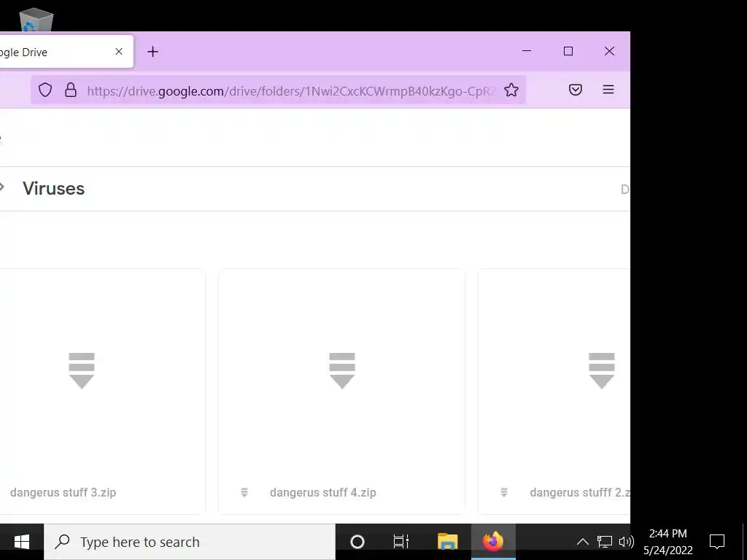Screen dimensions: 747x560
Task: Click small archive icon beside dangerus stuff 4.zip
Action: pos(244,492)
